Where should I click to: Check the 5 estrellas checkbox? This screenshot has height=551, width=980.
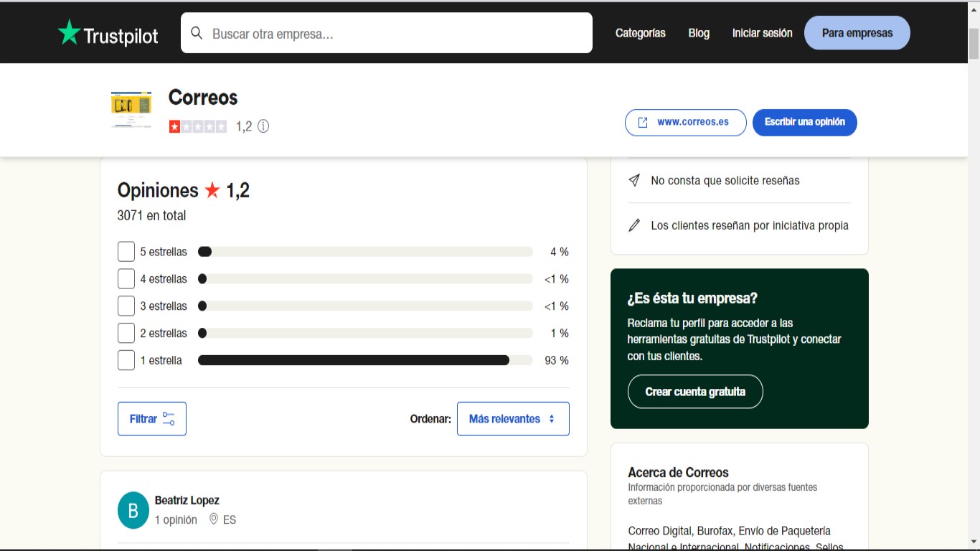pyautogui.click(x=126, y=252)
